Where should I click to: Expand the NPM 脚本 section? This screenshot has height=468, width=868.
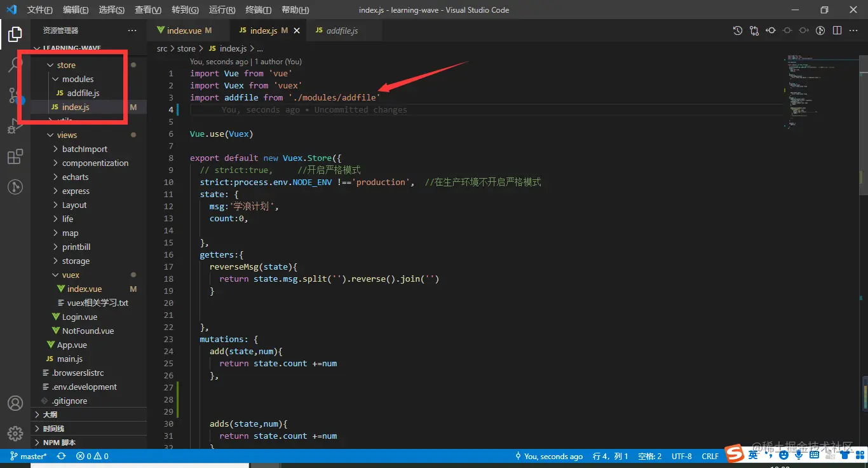point(88,443)
